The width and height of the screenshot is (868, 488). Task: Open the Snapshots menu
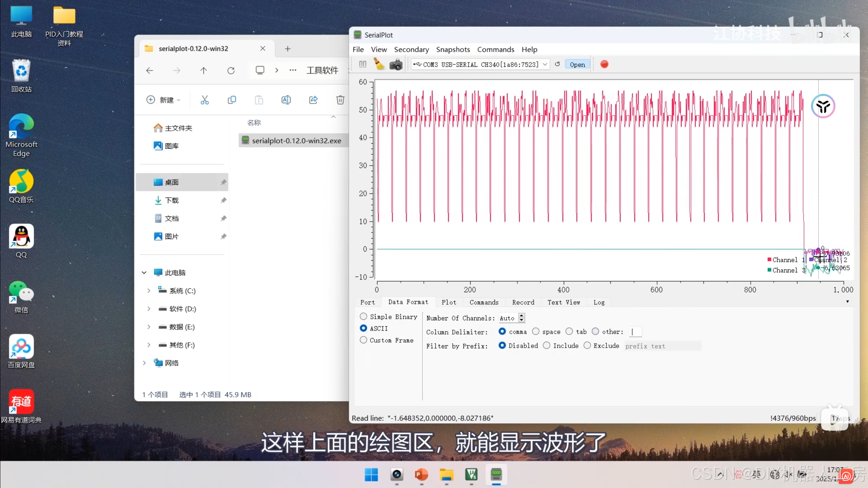(x=453, y=49)
